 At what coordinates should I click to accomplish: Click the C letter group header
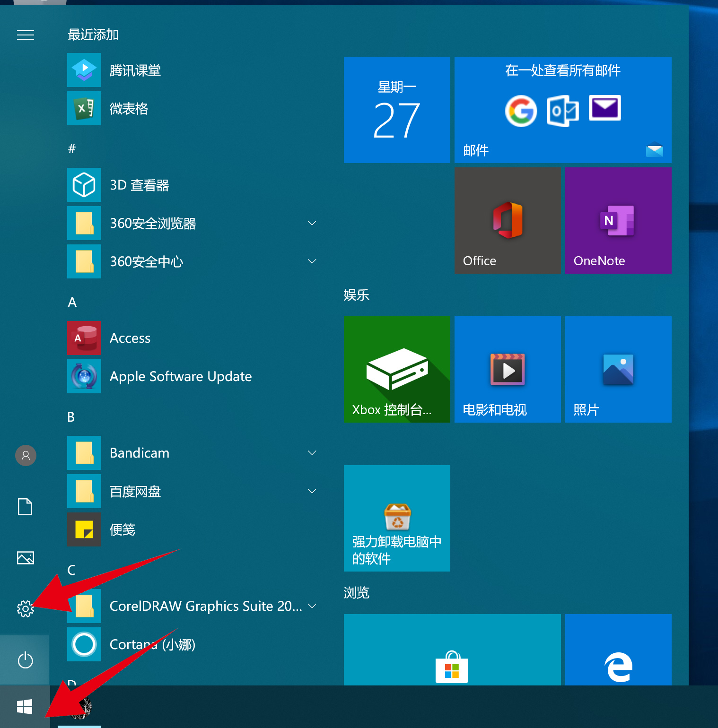coord(71,570)
